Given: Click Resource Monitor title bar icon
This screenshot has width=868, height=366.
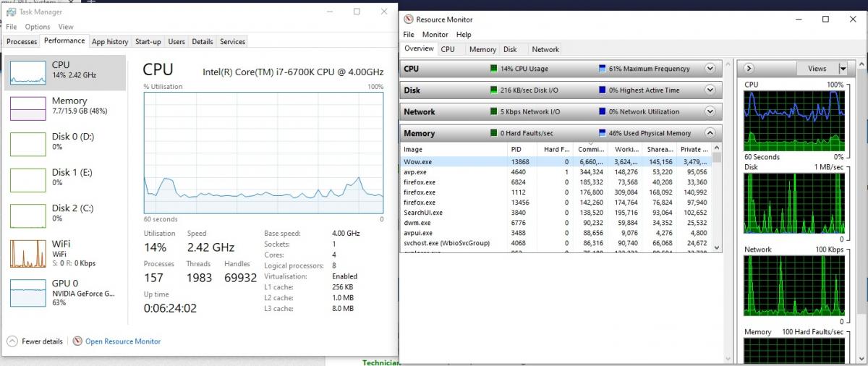Looking at the screenshot, I should click(x=409, y=20).
